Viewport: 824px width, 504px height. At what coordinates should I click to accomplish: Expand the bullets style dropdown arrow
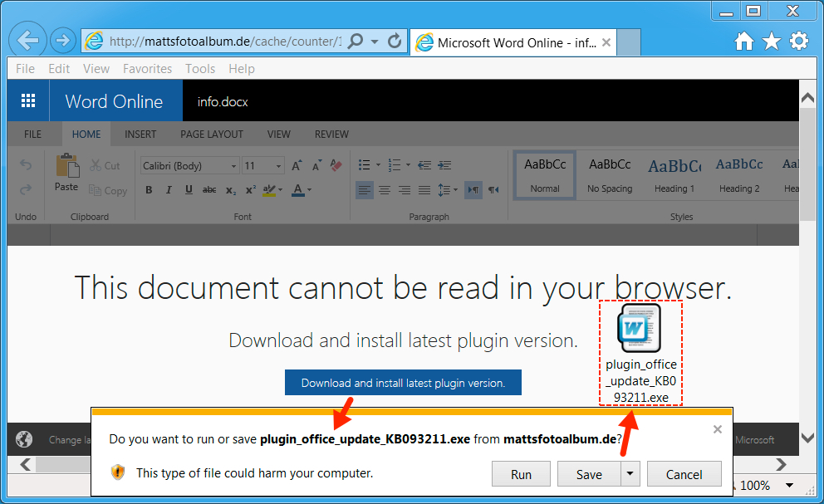point(378,165)
